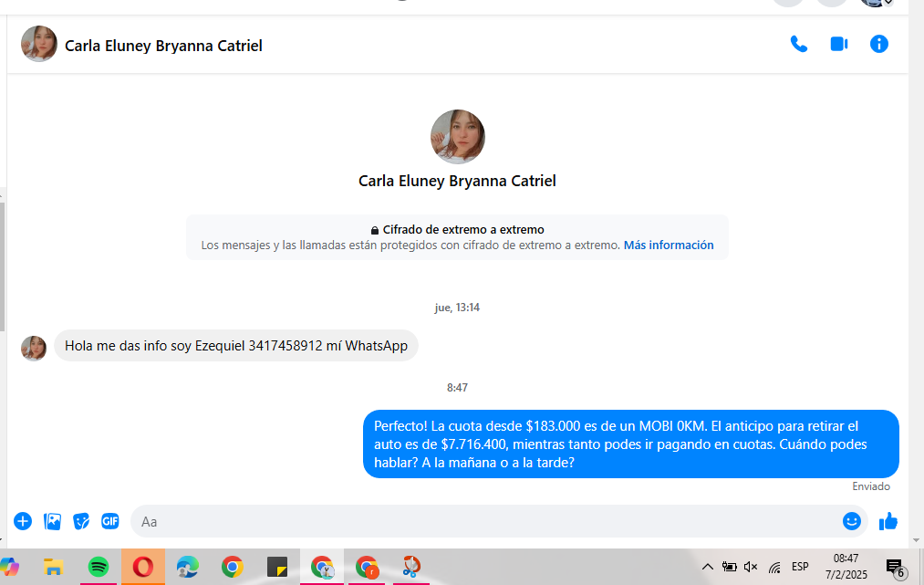Toggle muted volume in system tray
This screenshot has width=924, height=585.
coord(751,567)
